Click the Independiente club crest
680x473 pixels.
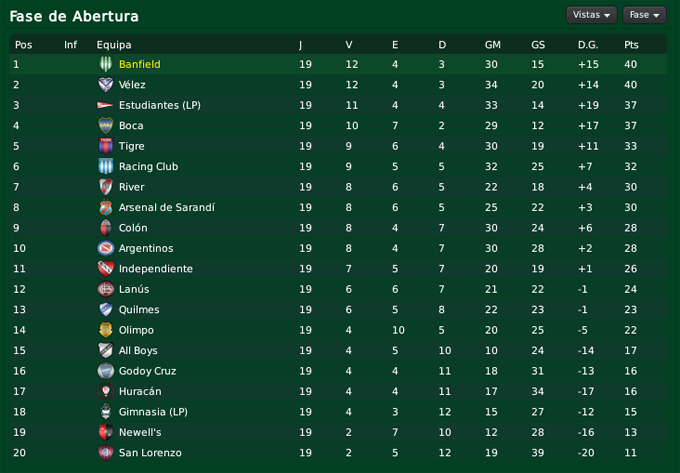tap(105, 269)
